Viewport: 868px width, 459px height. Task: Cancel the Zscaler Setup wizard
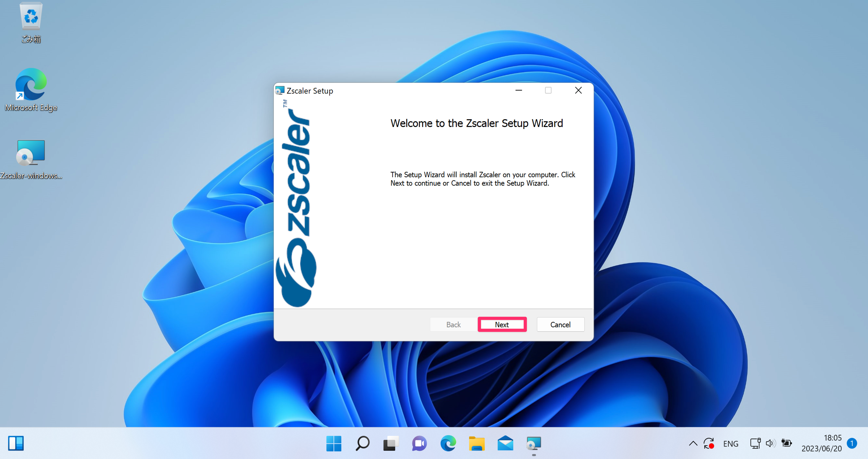tap(560, 324)
